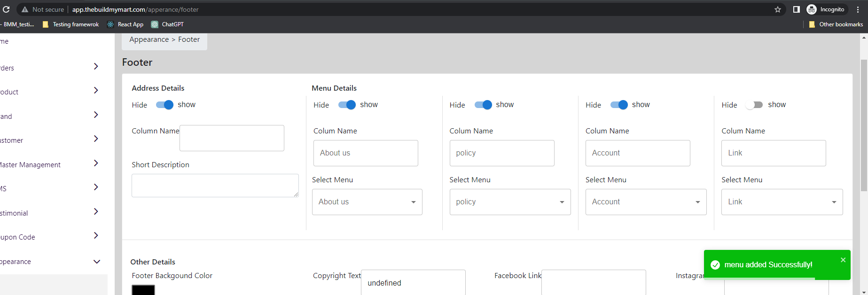Expand Master Management sidebar chevron
868x295 pixels.
pyautogui.click(x=96, y=163)
